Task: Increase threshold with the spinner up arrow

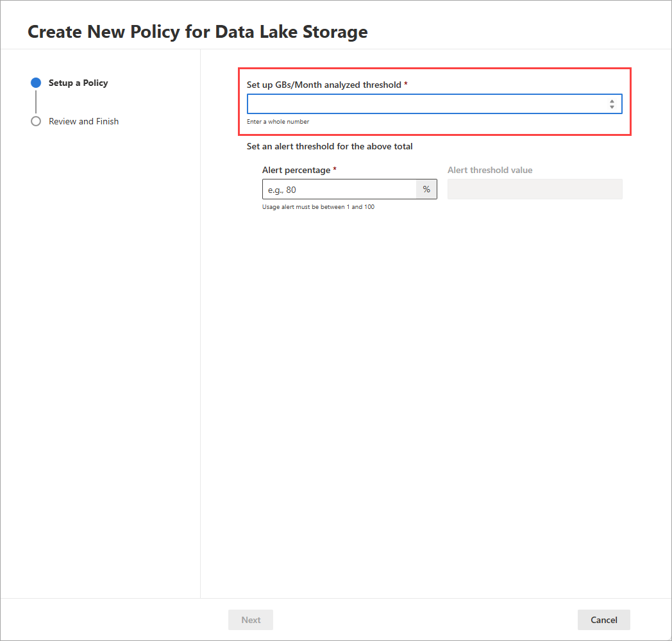Action: (x=612, y=101)
